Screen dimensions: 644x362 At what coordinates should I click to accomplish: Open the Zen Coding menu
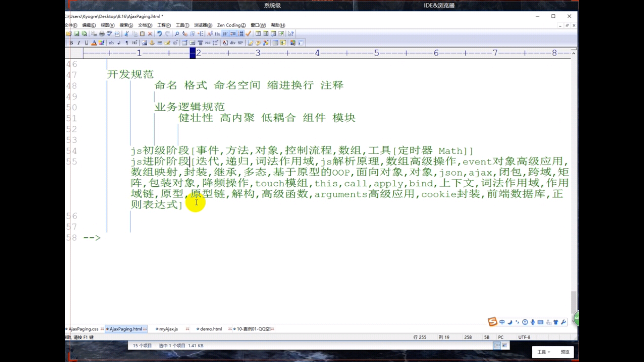[x=231, y=25]
